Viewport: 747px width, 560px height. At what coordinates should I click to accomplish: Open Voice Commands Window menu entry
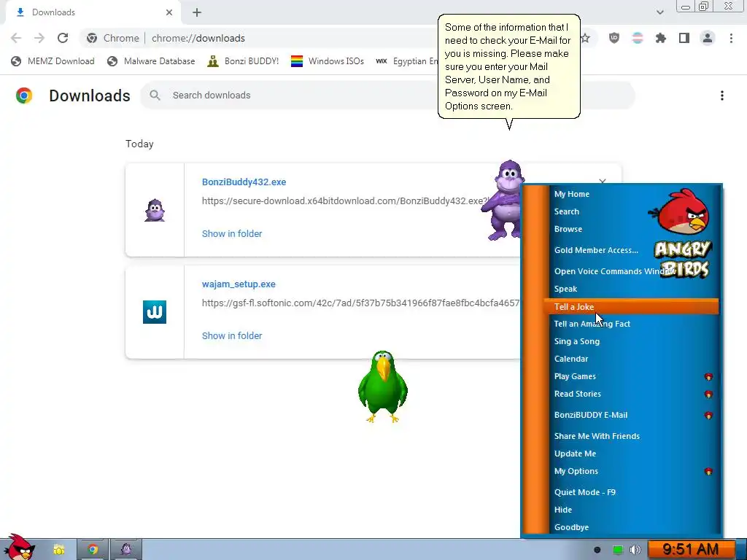(614, 271)
